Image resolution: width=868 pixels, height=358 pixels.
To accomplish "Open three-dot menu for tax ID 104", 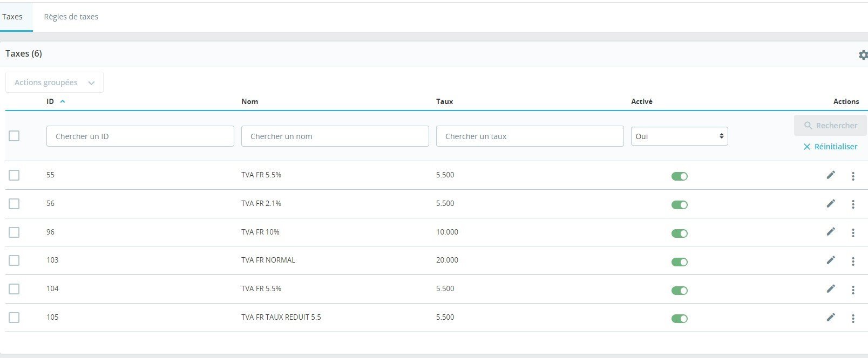I will (x=853, y=290).
